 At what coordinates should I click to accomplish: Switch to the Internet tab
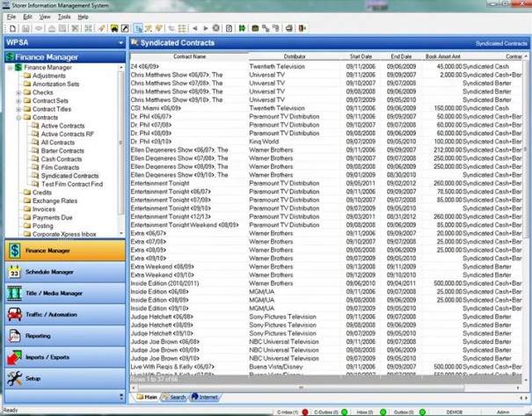pyautogui.click(x=205, y=397)
